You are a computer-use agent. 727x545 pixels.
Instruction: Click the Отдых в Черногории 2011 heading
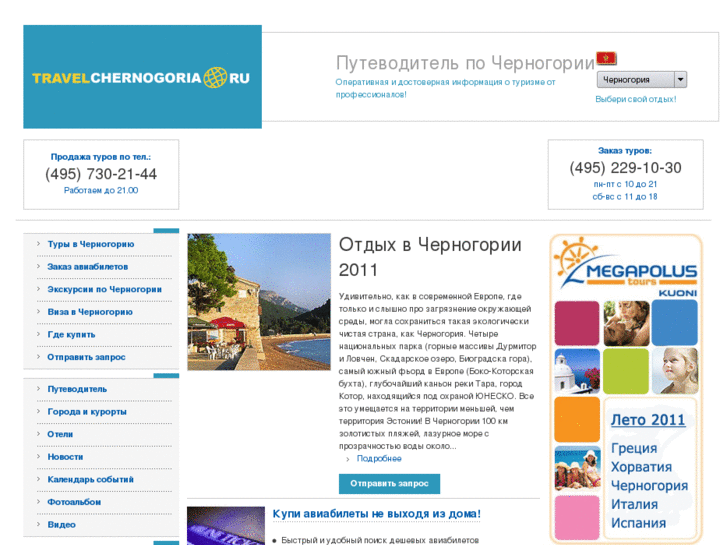click(430, 257)
